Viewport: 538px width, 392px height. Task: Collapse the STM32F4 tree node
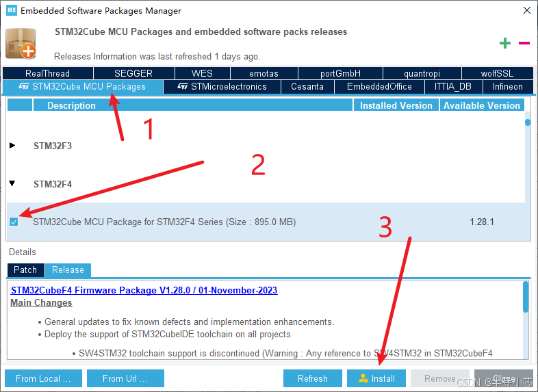12,183
